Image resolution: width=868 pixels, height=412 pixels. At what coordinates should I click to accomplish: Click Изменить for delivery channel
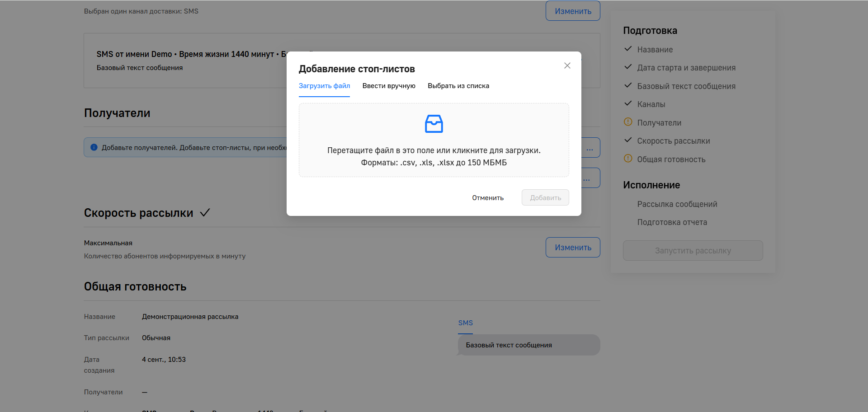click(x=572, y=11)
